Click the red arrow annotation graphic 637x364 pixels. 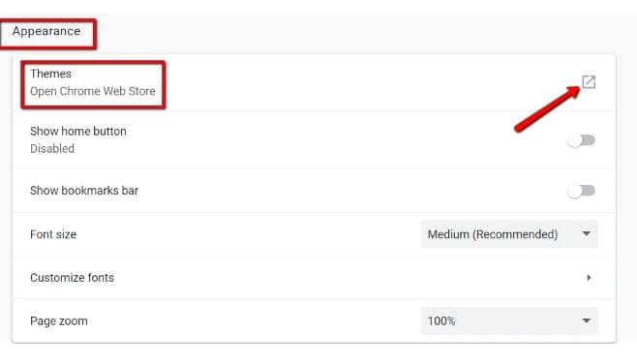tap(547, 108)
